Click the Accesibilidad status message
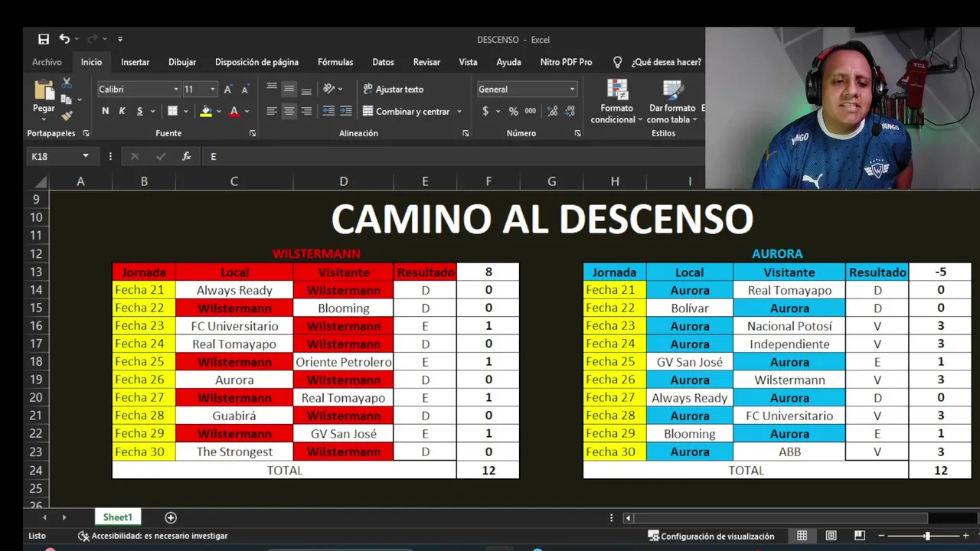The image size is (980, 551). point(153,536)
